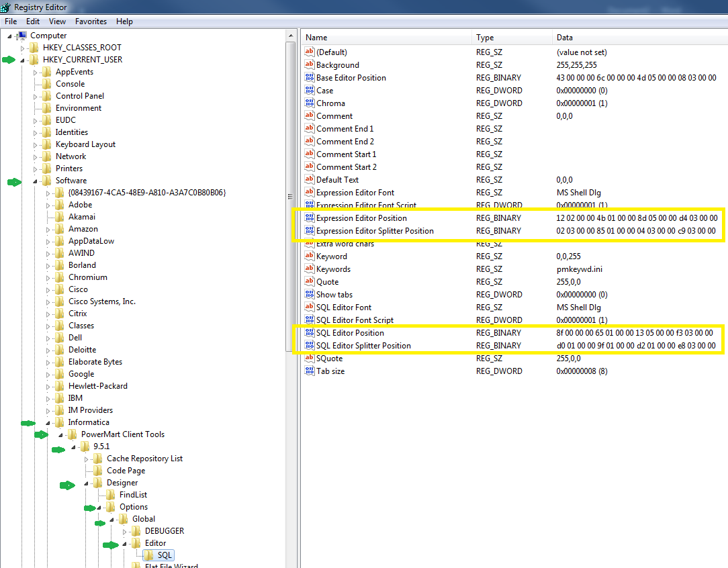
Task: Select the Tab size DWORD icon
Action: coord(310,371)
